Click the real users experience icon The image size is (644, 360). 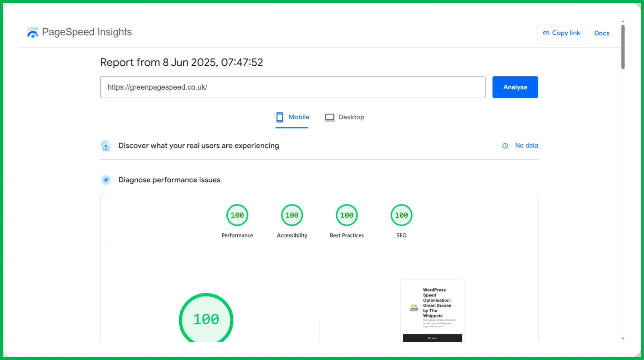click(x=106, y=146)
